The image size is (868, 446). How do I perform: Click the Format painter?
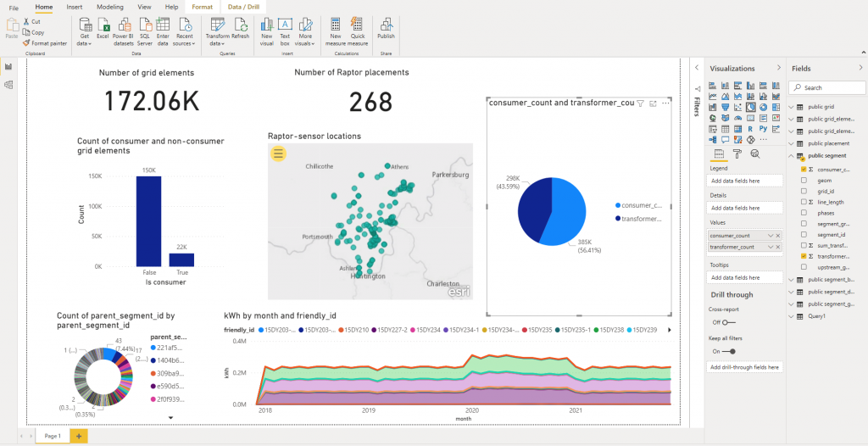tap(45, 42)
